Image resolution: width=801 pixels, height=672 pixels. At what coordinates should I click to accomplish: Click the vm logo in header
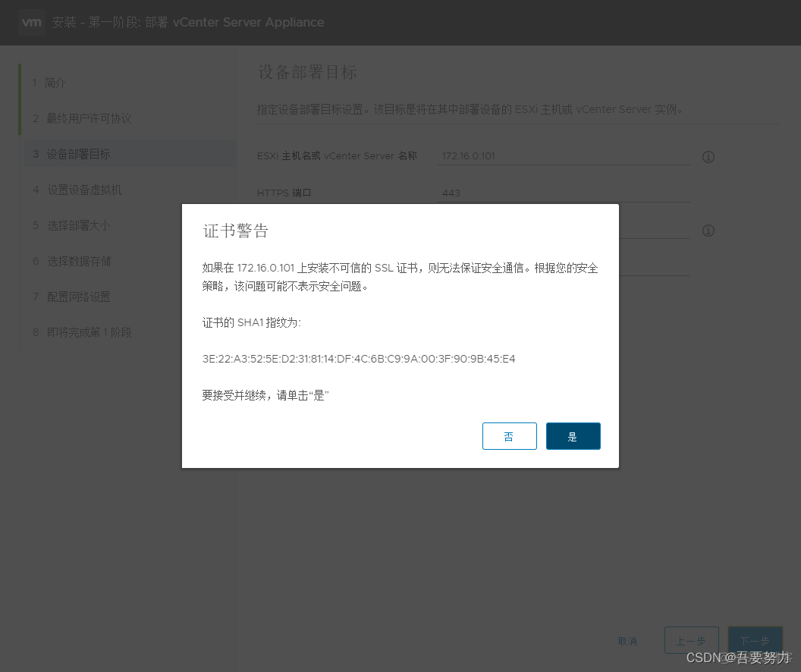pyautogui.click(x=32, y=22)
